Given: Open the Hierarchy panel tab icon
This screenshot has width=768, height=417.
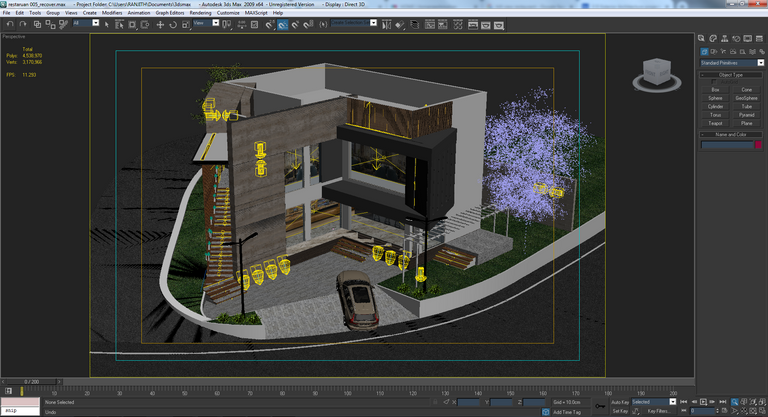Looking at the screenshot, I should 724,38.
